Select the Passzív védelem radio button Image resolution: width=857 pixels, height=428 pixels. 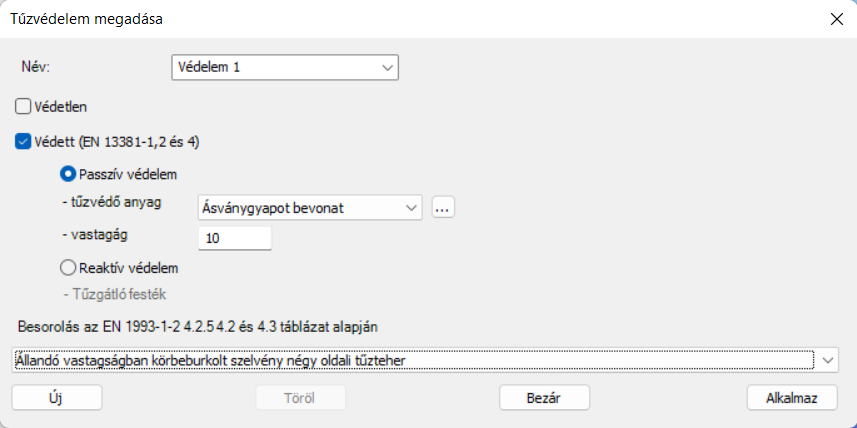pos(68,174)
